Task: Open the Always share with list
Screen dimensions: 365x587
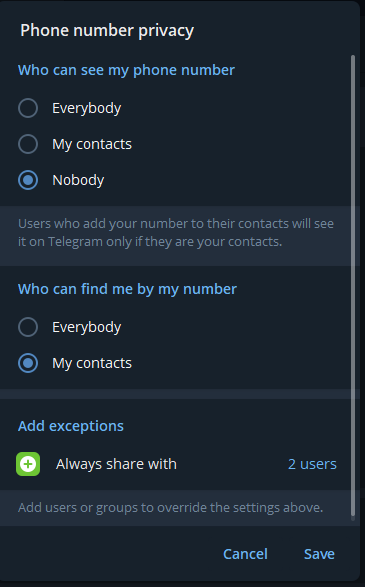Action: click(x=176, y=464)
